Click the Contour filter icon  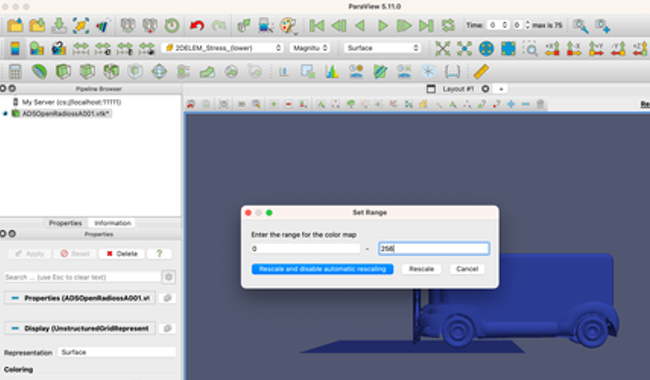click(39, 72)
